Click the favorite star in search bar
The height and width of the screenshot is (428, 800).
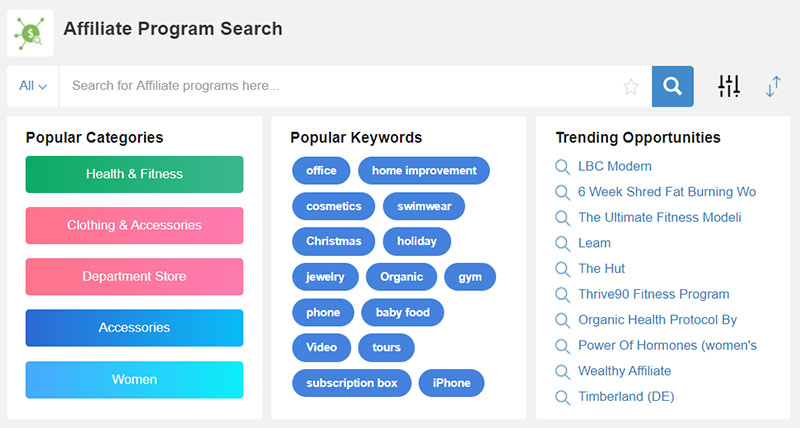coord(631,86)
